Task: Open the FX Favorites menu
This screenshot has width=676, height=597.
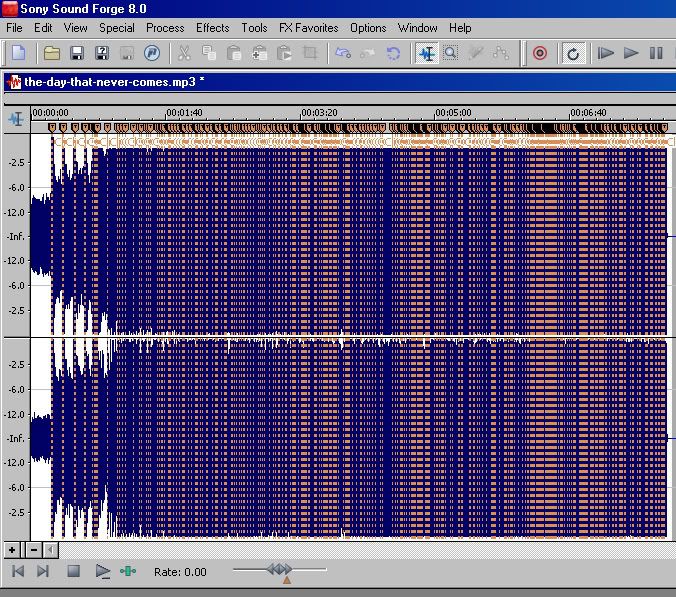Action: (x=309, y=28)
